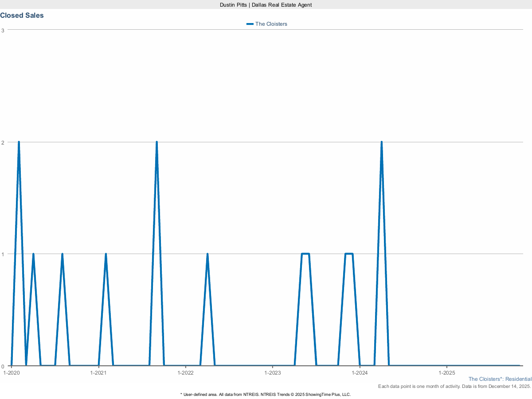Click the NTREIS Trends copyright footer

coord(266,394)
